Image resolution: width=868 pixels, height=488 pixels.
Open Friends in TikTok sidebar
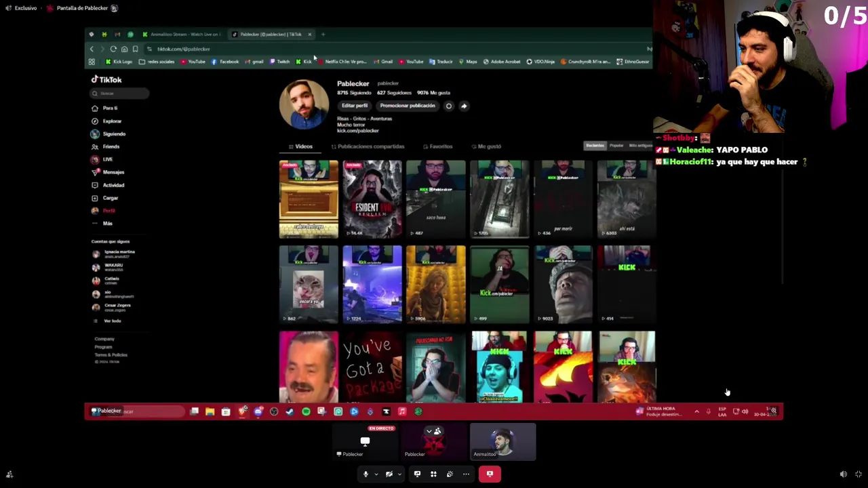tap(106, 146)
